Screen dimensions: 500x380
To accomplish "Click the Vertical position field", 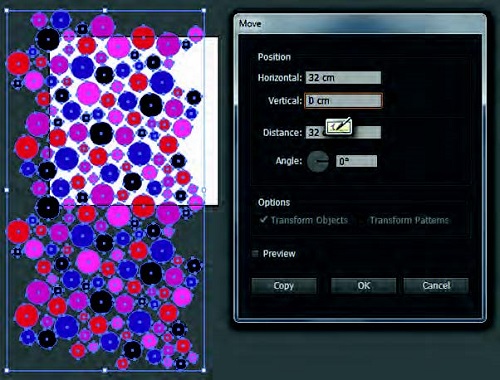I will tap(343, 101).
